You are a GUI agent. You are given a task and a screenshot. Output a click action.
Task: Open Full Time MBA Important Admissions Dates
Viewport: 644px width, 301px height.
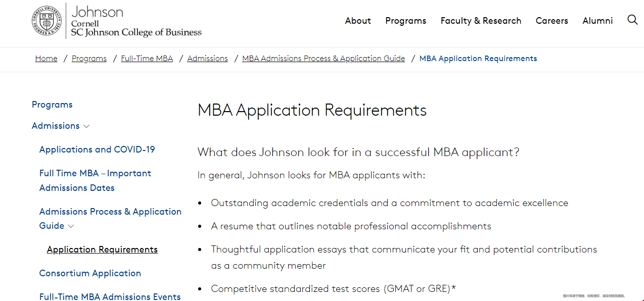(x=95, y=180)
